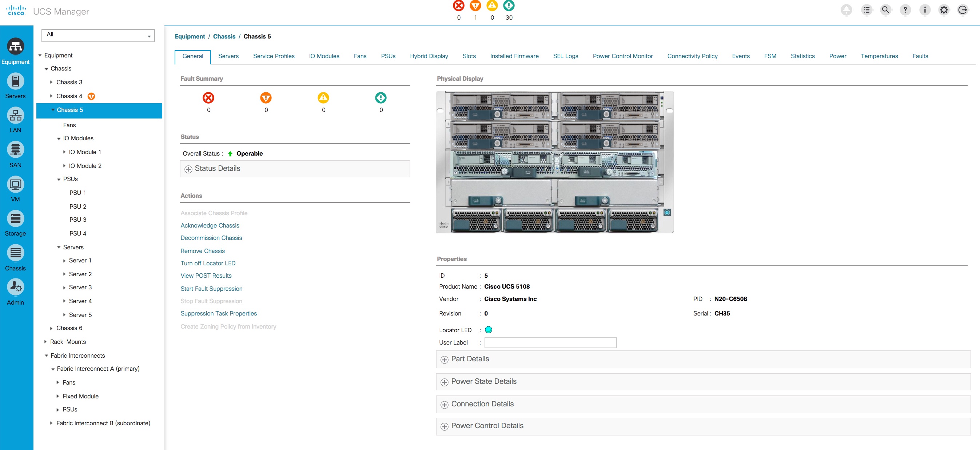Click inside the User Label input field
This screenshot has height=450, width=980.
click(x=550, y=342)
